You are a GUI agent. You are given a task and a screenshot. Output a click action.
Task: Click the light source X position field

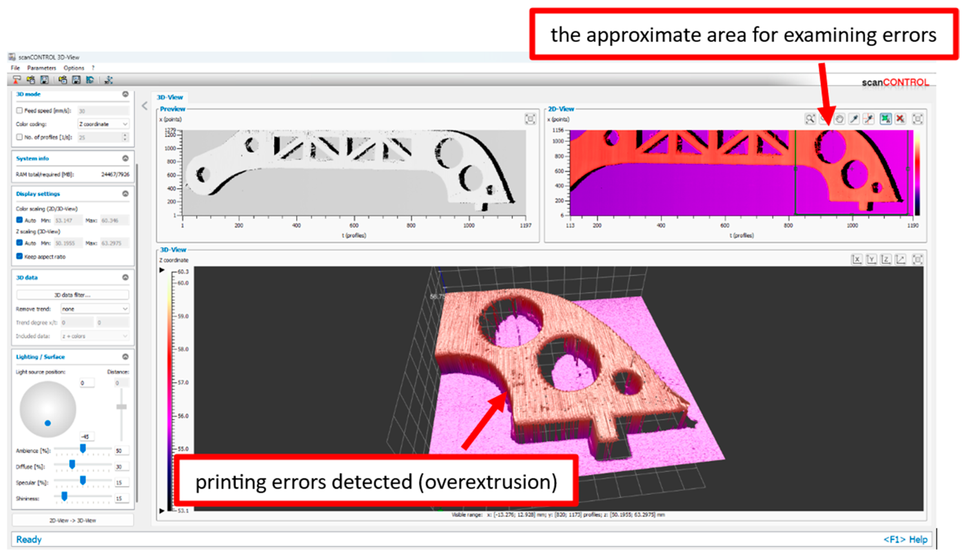[87, 383]
